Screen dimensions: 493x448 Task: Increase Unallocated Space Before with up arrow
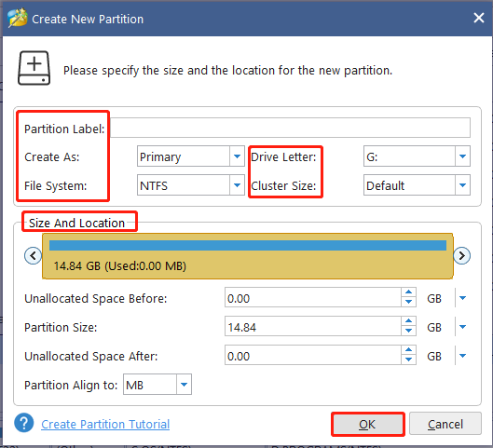tap(408, 292)
